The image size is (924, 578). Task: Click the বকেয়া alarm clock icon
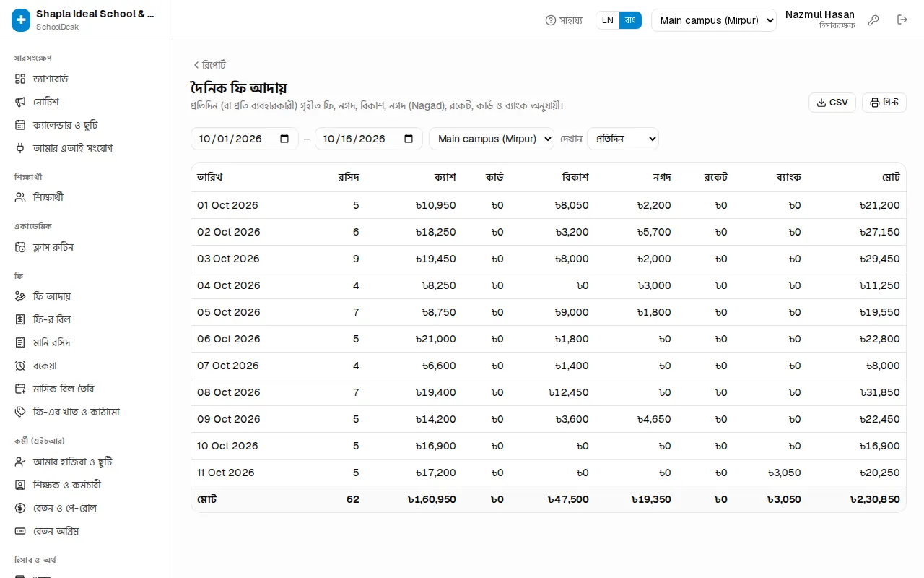pos(20,366)
